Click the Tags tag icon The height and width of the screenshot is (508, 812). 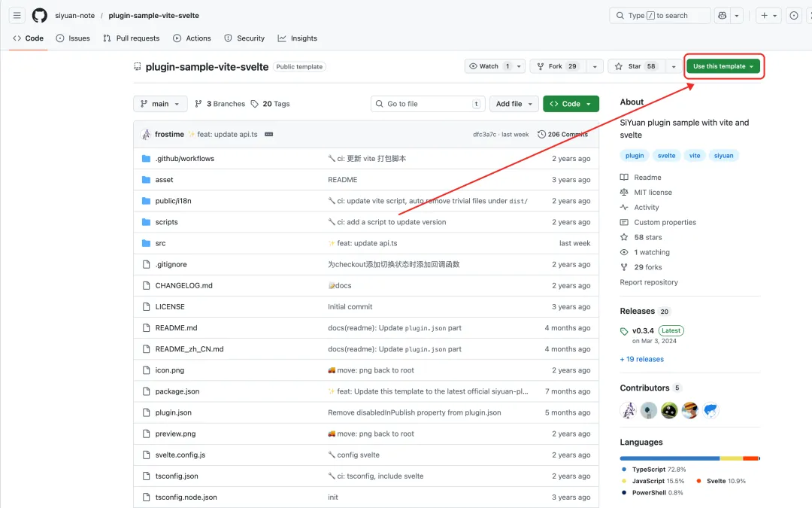[255, 104]
